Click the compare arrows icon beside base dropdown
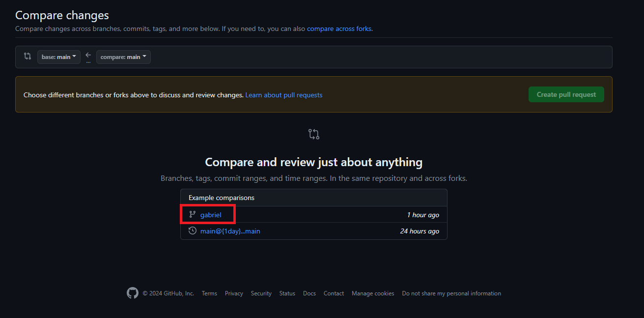Screen dimensions: 644x318 (x=28, y=57)
